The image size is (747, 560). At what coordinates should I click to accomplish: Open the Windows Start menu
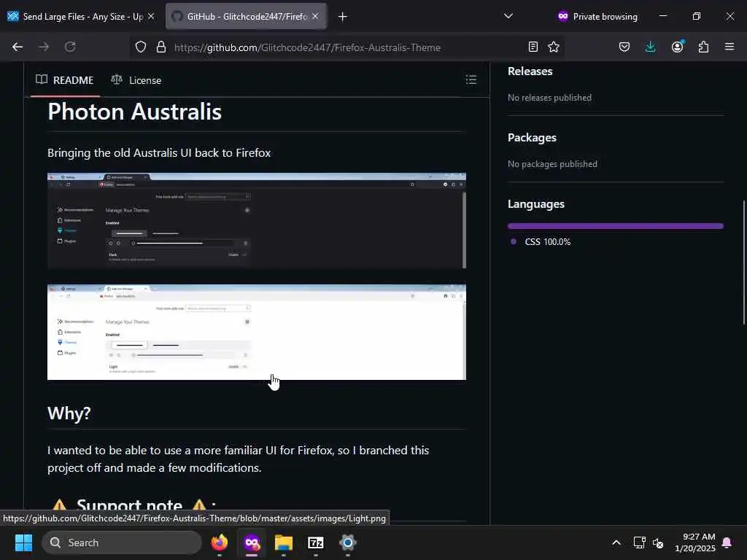point(23,542)
